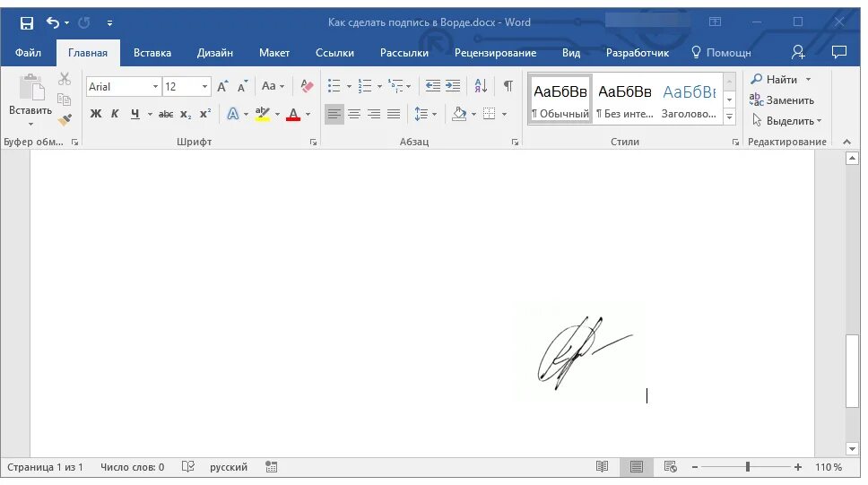Screen dimensions: 868x485
Task: Apply the red font color
Action: [293, 114]
